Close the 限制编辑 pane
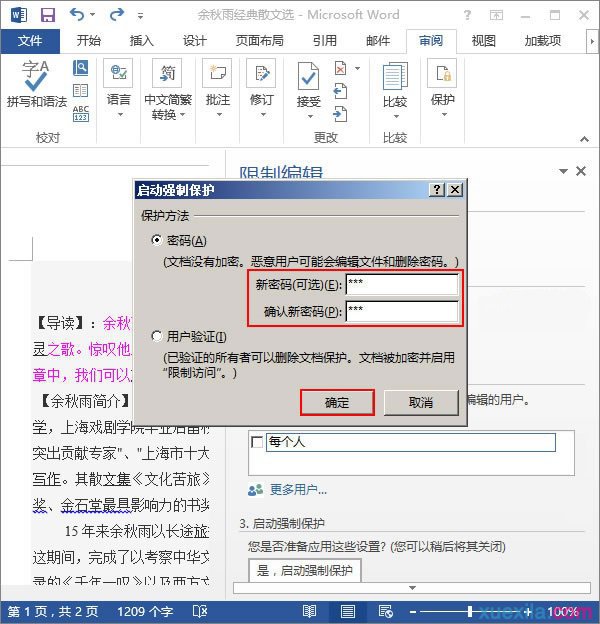Screen dimensions: 600x624 tap(581, 171)
